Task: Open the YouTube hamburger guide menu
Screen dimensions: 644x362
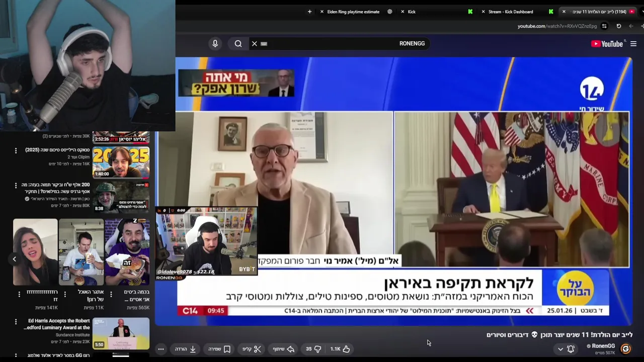Action: coord(633,44)
